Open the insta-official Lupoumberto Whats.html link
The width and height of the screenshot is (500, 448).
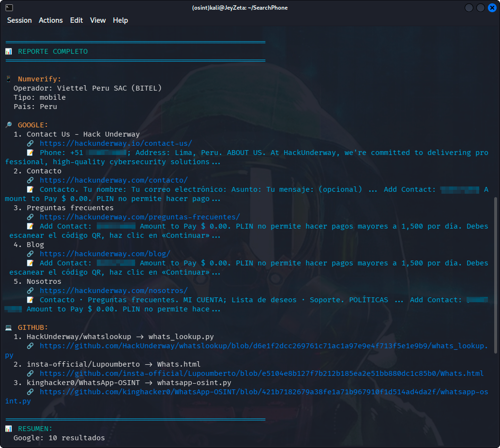pyautogui.click(x=261, y=373)
